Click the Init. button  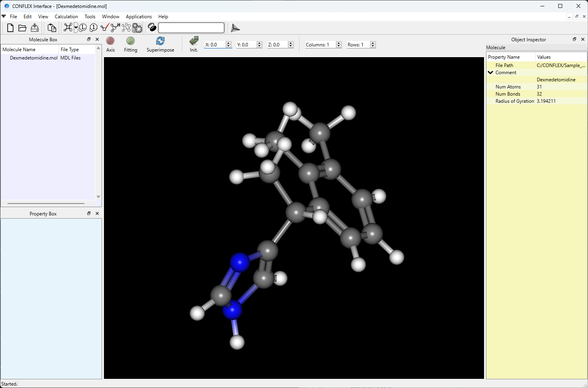(194, 44)
